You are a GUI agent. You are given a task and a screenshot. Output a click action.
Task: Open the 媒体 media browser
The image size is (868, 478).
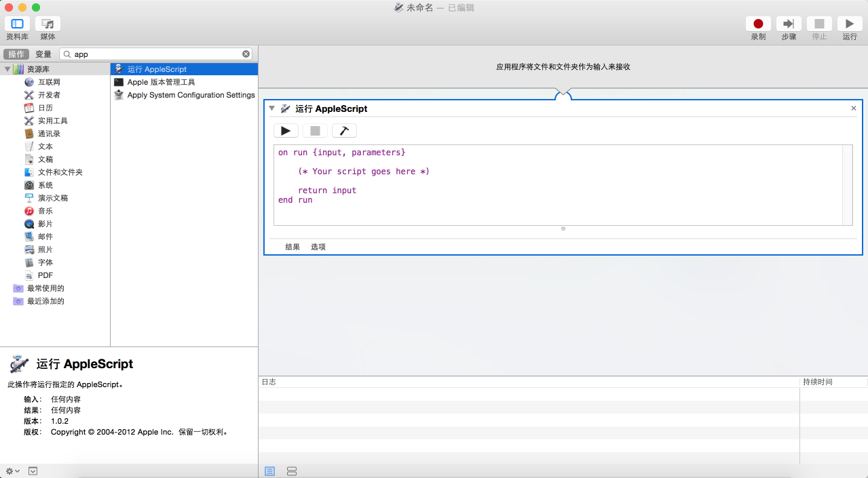pos(48,24)
